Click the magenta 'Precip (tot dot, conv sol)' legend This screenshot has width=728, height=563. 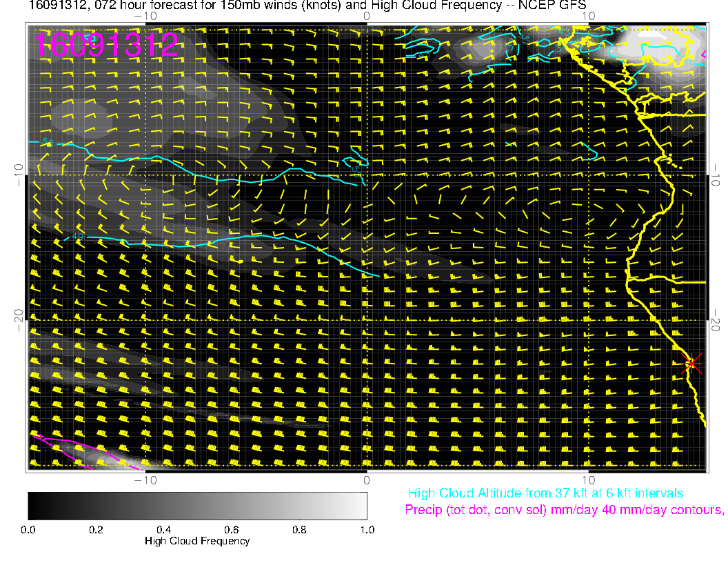(x=565, y=510)
